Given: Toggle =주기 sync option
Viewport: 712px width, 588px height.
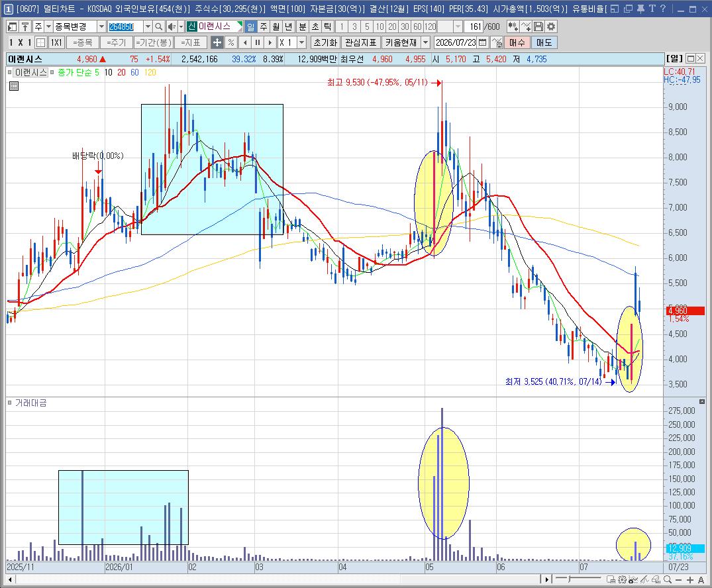Looking at the screenshot, I should tap(117, 42).
